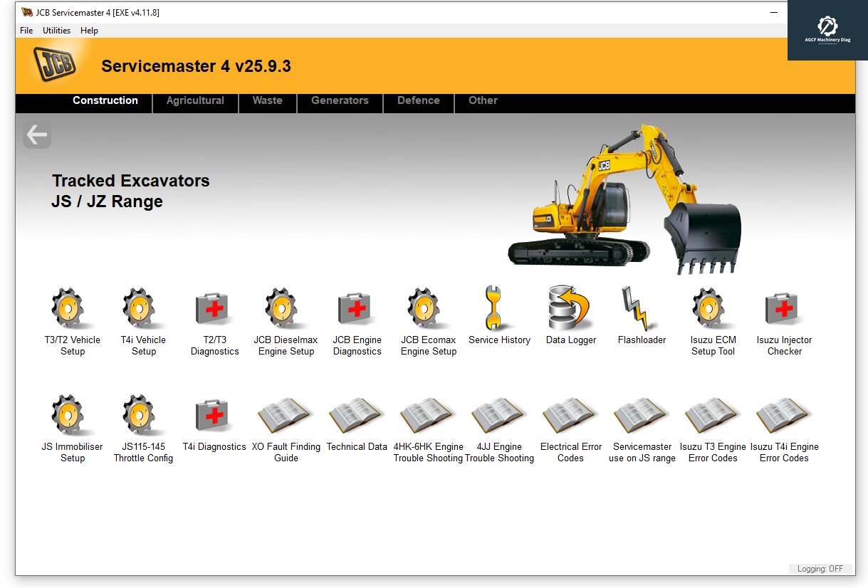
Task: Go back using the left arrow button
Action: (37, 135)
